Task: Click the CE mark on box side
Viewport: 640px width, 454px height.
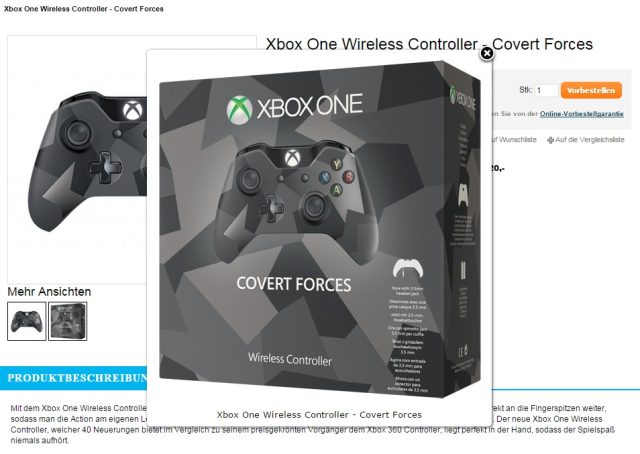Action: coord(462,351)
